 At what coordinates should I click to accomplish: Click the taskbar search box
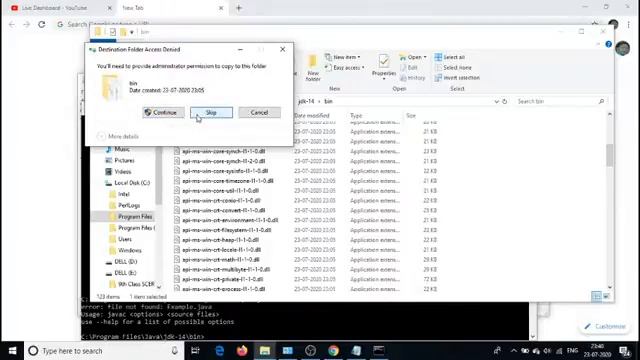pyautogui.click(x=104, y=351)
